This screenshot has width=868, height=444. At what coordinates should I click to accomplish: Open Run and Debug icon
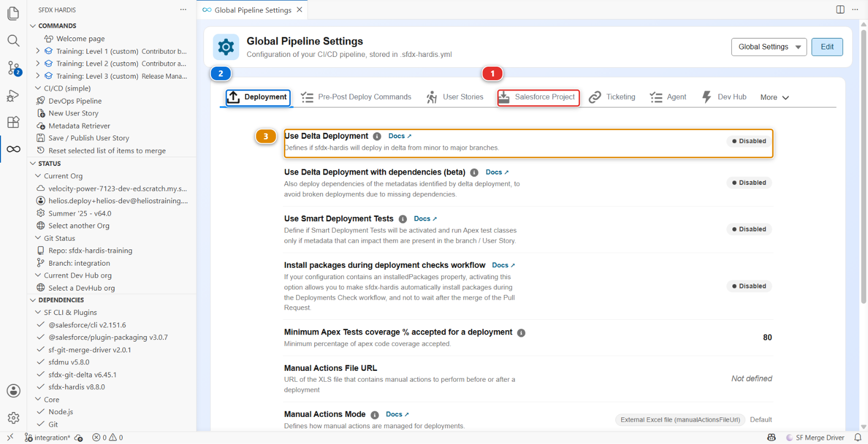tap(14, 96)
